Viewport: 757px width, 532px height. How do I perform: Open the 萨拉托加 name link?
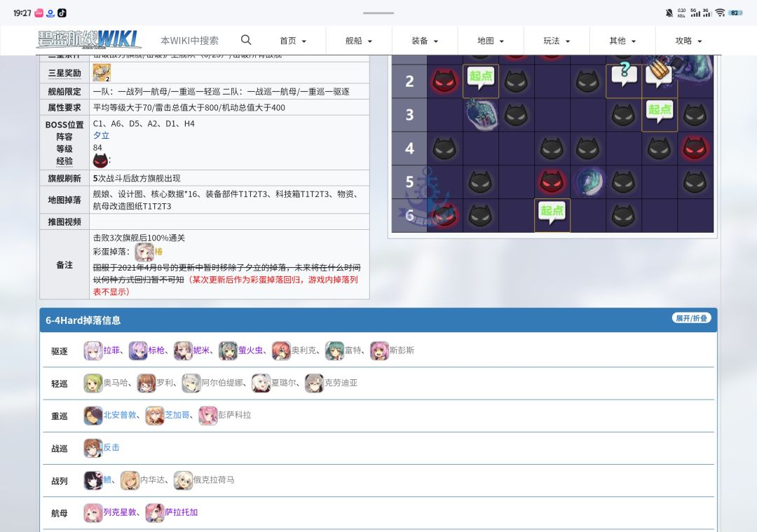[182, 512]
